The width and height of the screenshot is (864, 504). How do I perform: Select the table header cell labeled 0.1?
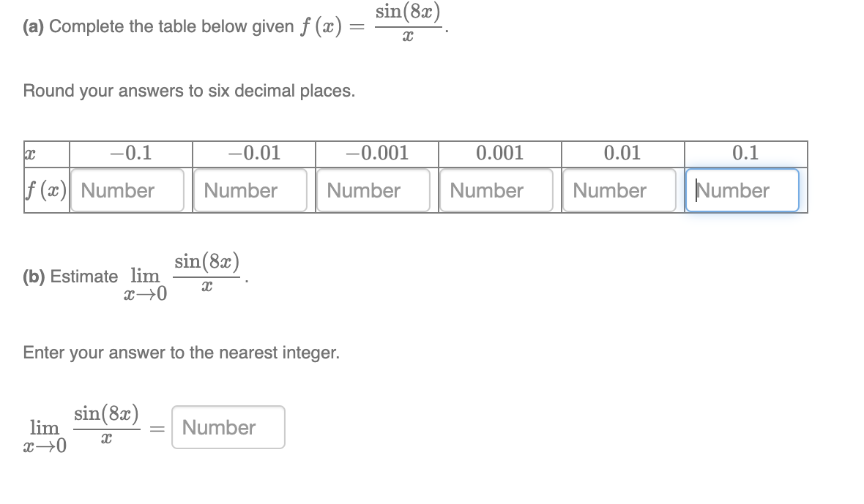pos(744,154)
